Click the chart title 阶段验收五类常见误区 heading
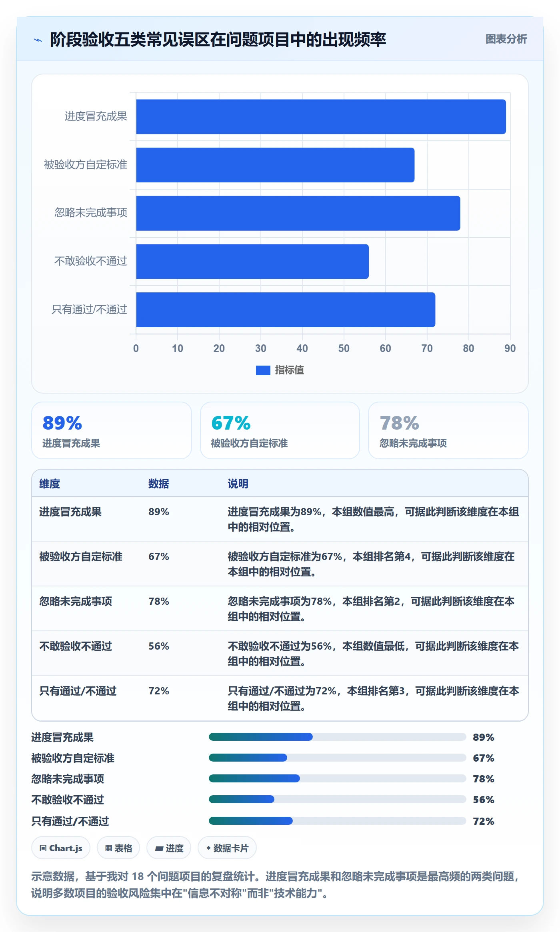The height and width of the screenshot is (932, 560). pyautogui.click(x=218, y=40)
